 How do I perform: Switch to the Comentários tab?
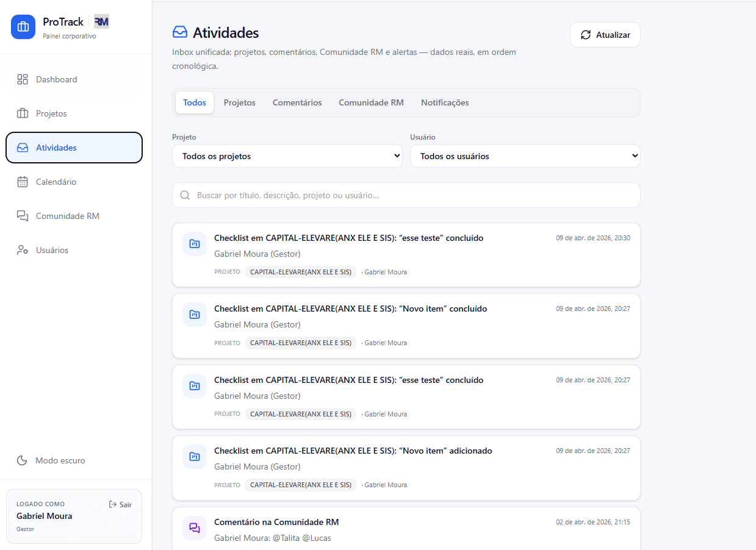[x=297, y=102]
